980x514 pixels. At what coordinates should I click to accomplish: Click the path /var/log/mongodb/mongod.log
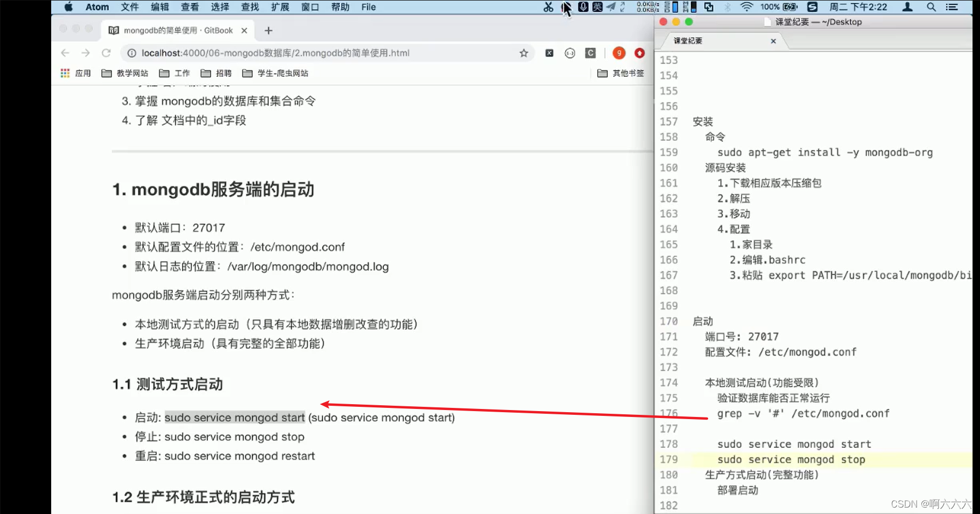(x=308, y=267)
